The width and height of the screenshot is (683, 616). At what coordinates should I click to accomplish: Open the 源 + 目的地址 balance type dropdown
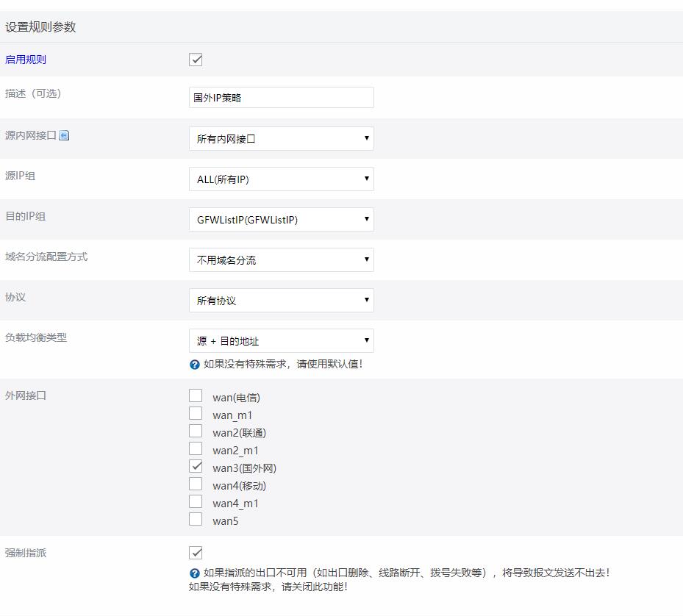click(282, 340)
